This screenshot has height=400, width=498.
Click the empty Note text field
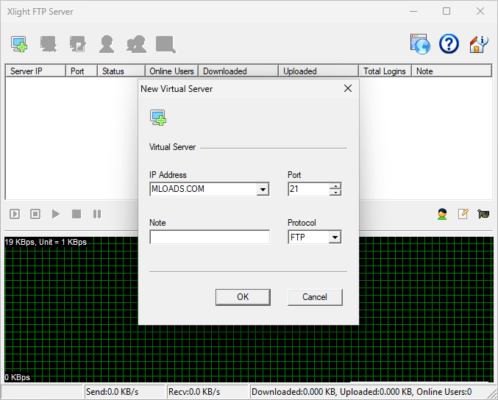pos(210,237)
